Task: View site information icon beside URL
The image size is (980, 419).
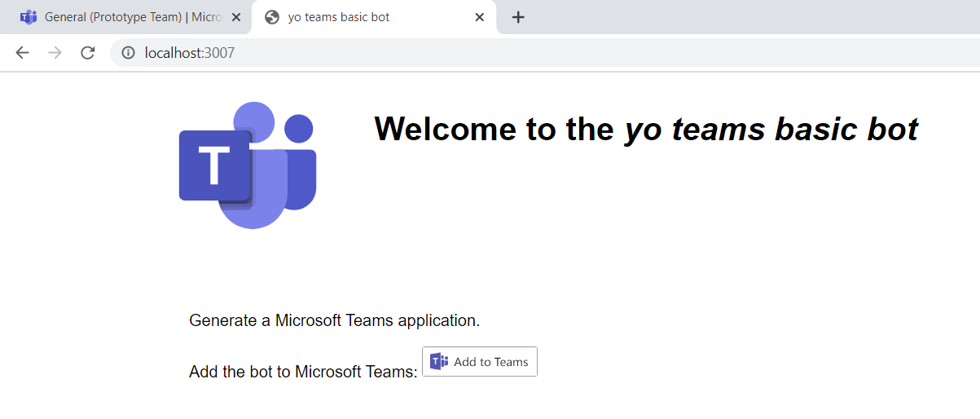Action: pyautogui.click(x=128, y=53)
